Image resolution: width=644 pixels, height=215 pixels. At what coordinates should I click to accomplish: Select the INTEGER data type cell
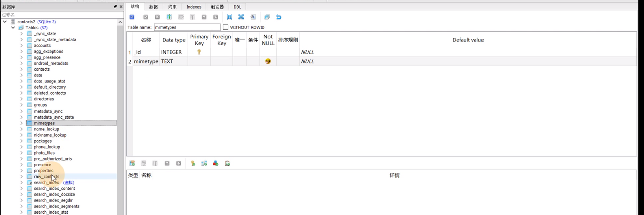[x=174, y=52]
